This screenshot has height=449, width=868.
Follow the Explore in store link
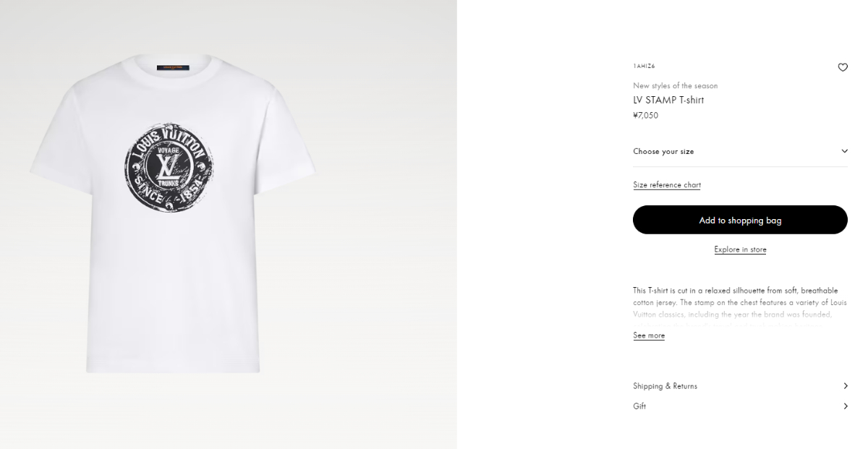point(740,249)
